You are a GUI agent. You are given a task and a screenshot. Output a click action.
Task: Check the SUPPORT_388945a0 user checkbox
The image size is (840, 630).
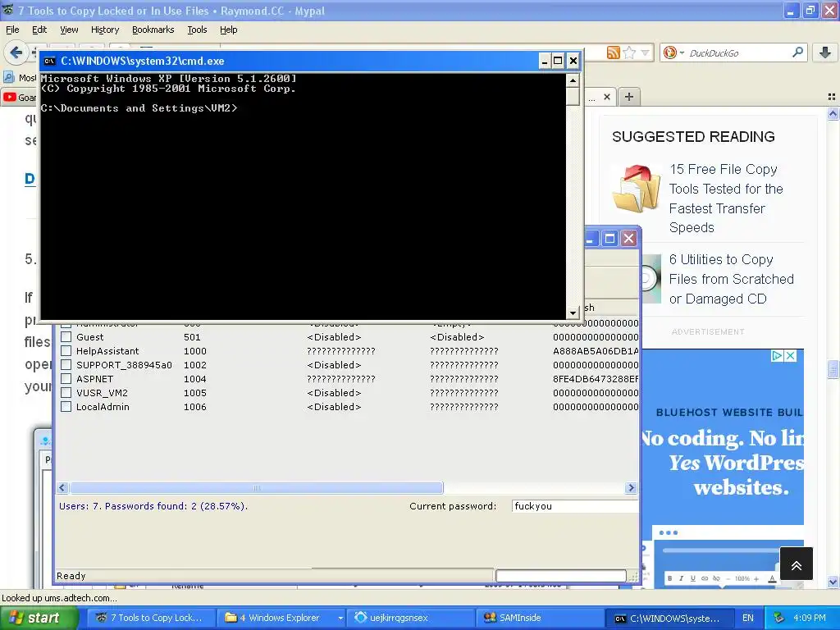[66, 365]
